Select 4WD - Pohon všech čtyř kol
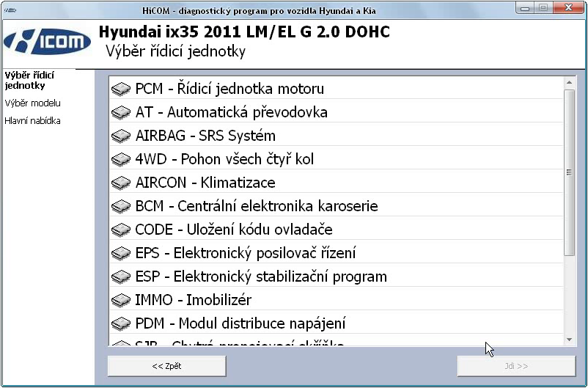 click(x=337, y=159)
